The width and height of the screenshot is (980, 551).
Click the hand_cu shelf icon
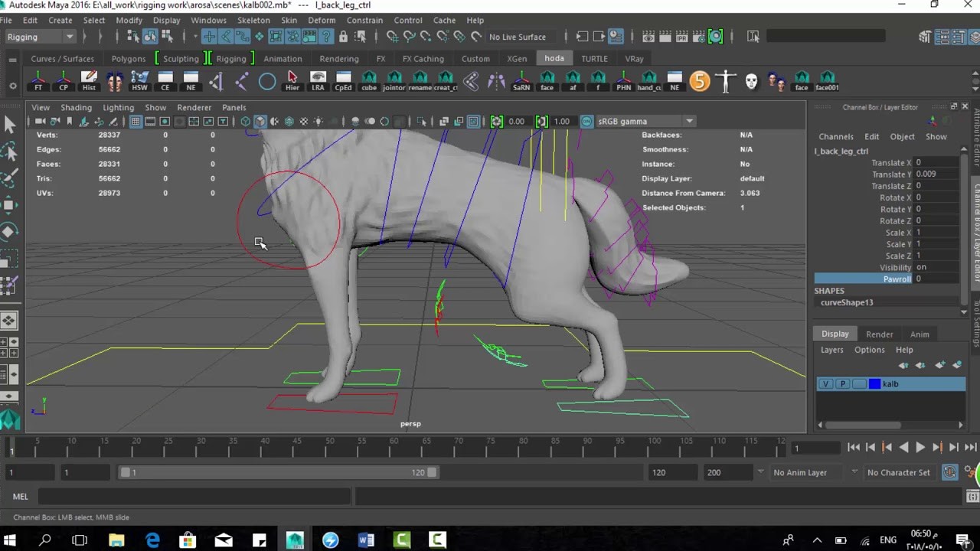click(649, 80)
